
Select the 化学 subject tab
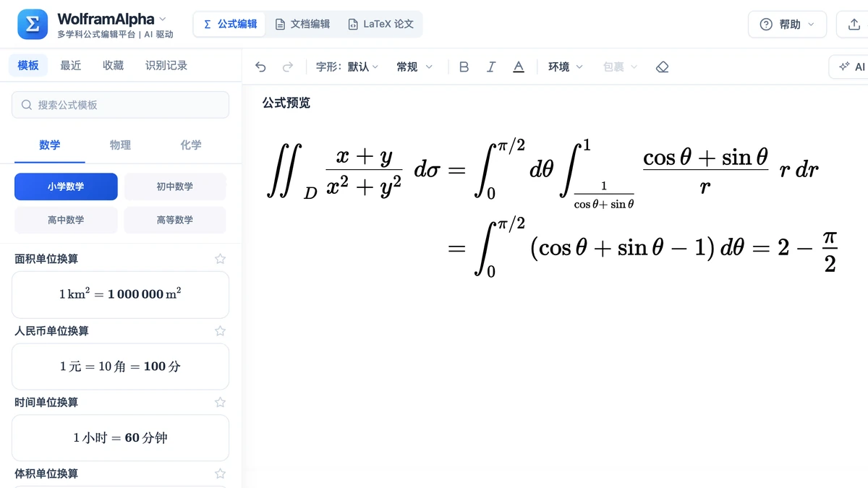click(x=191, y=145)
